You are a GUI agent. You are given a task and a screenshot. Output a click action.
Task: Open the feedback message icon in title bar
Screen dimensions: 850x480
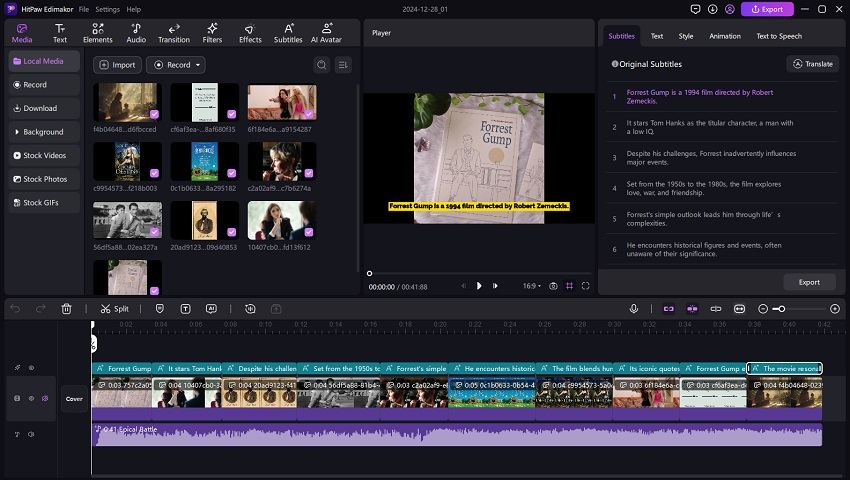click(x=695, y=9)
